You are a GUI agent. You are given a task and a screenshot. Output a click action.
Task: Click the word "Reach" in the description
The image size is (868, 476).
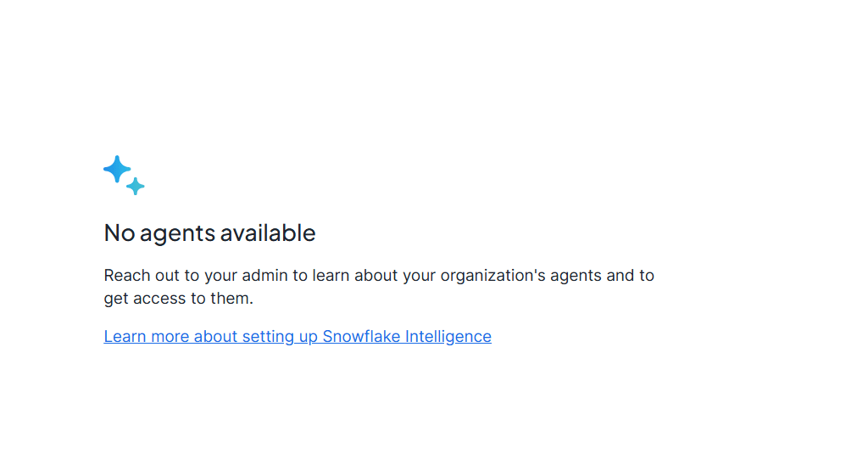[x=126, y=275]
